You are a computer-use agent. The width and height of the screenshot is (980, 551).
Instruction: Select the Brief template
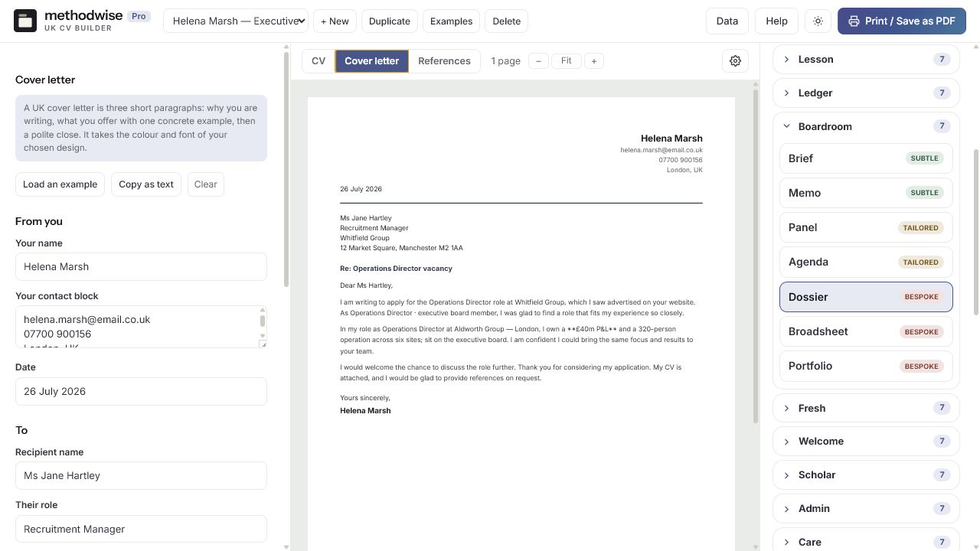pos(866,158)
